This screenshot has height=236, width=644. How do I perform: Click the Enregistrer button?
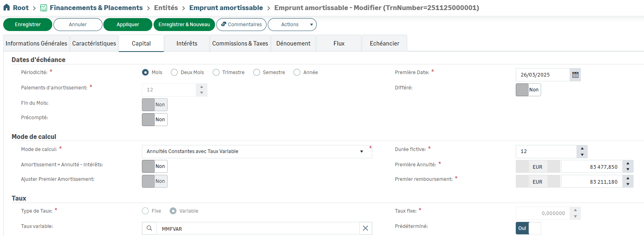coord(28,25)
